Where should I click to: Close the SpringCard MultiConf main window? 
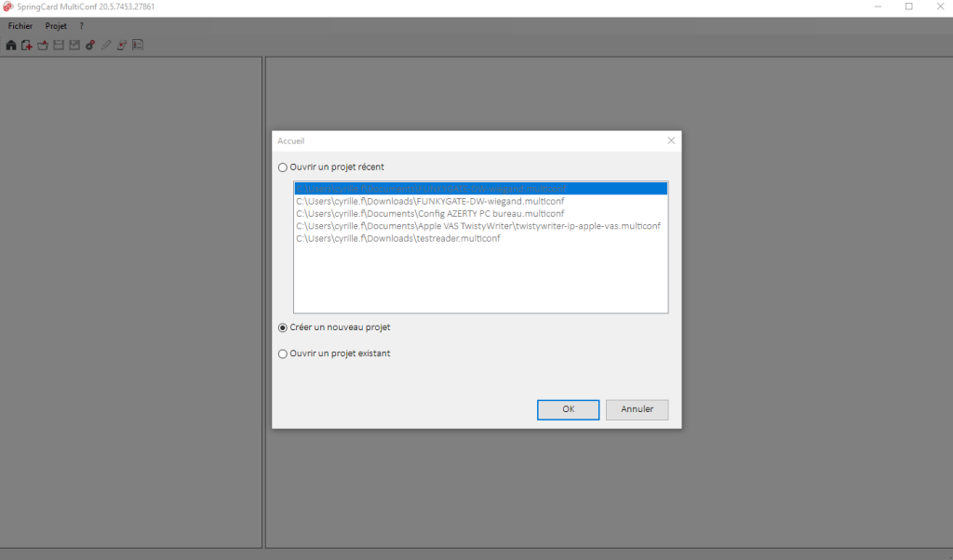(x=940, y=7)
